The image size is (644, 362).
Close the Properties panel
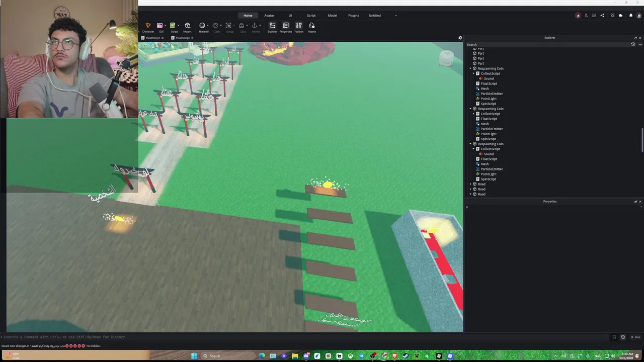click(640, 202)
